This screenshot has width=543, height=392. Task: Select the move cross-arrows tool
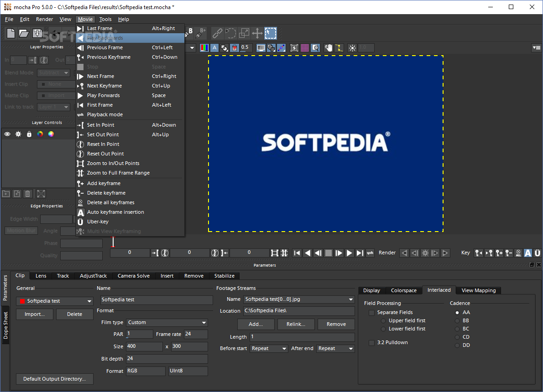[257, 33]
